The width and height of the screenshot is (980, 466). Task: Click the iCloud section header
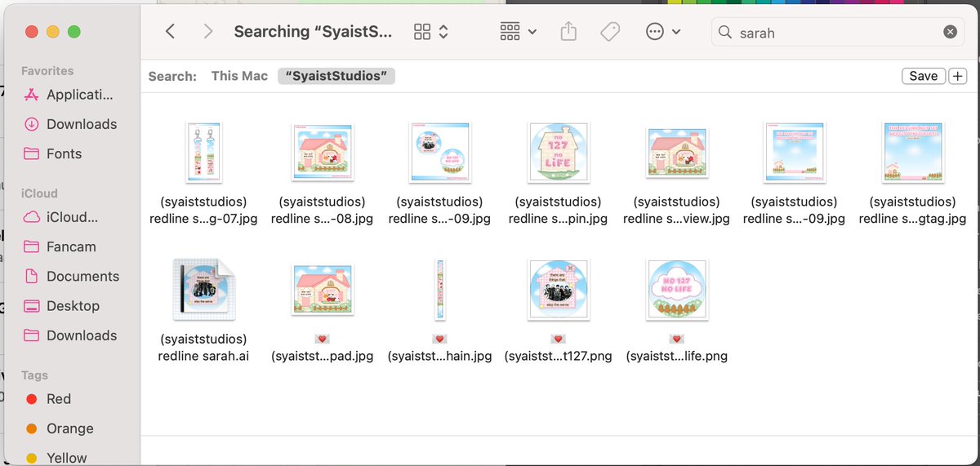click(x=39, y=193)
